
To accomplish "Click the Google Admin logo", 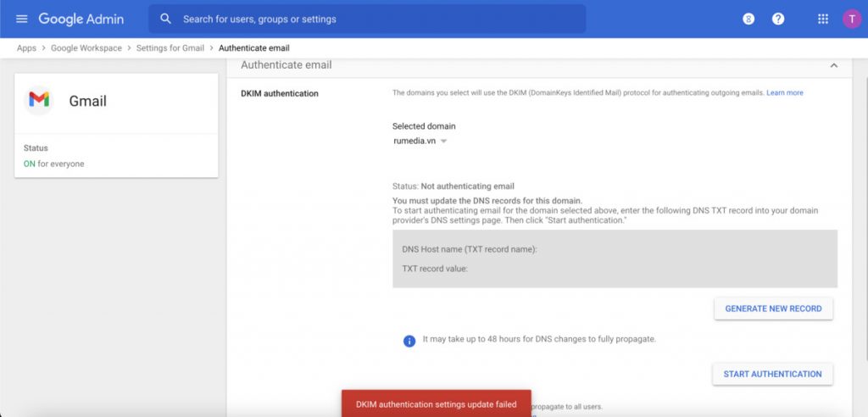I will 81,19.
